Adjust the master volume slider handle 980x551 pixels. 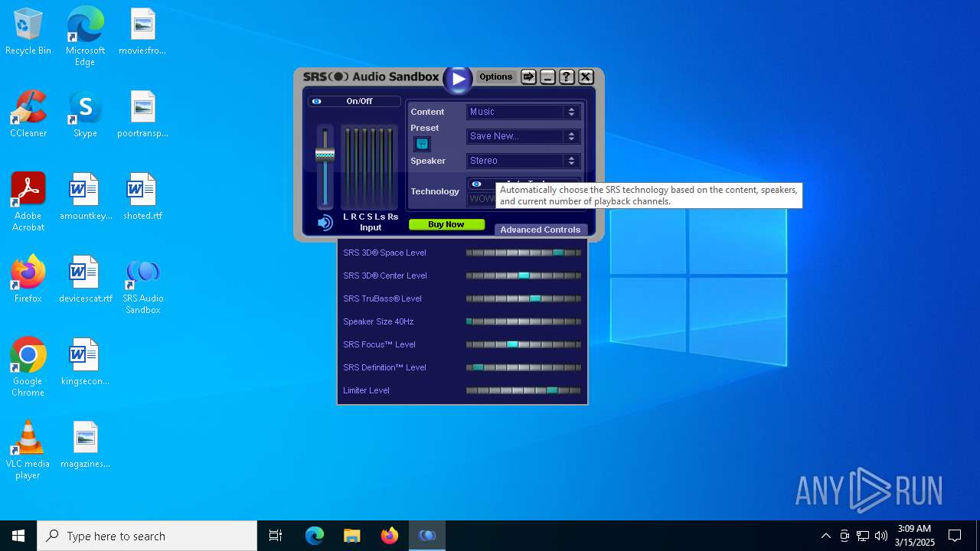(325, 155)
